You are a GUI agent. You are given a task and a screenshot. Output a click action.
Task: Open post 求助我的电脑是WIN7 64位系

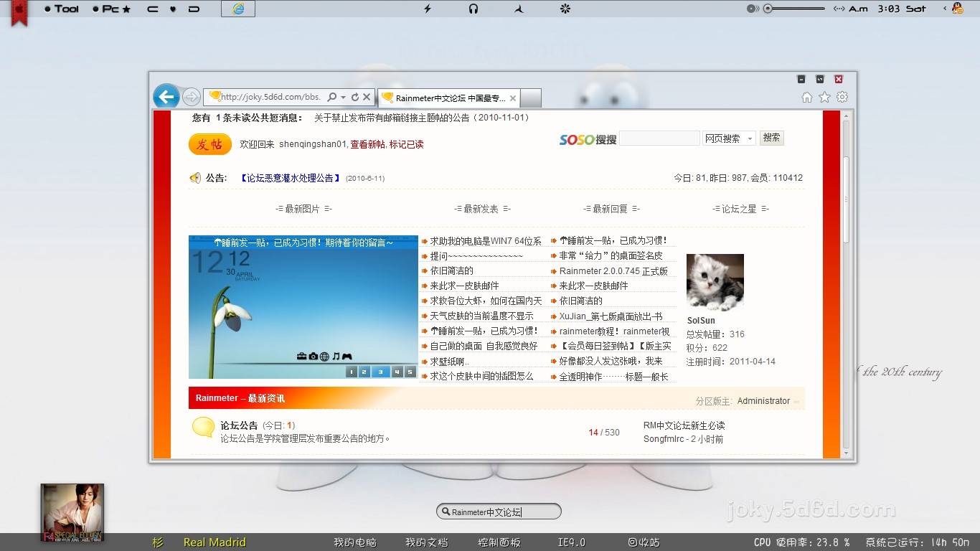point(486,241)
